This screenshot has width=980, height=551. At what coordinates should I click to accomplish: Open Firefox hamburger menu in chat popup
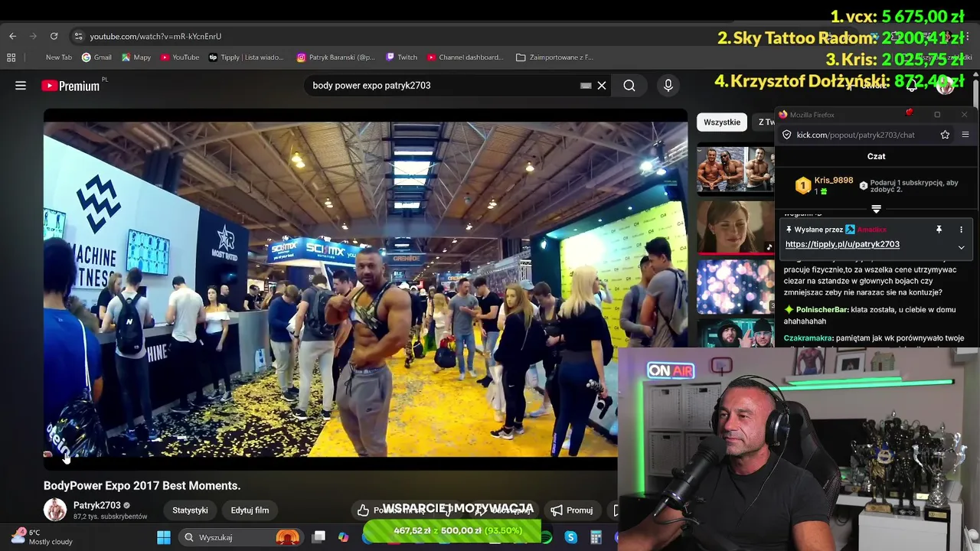tap(965, 135)
